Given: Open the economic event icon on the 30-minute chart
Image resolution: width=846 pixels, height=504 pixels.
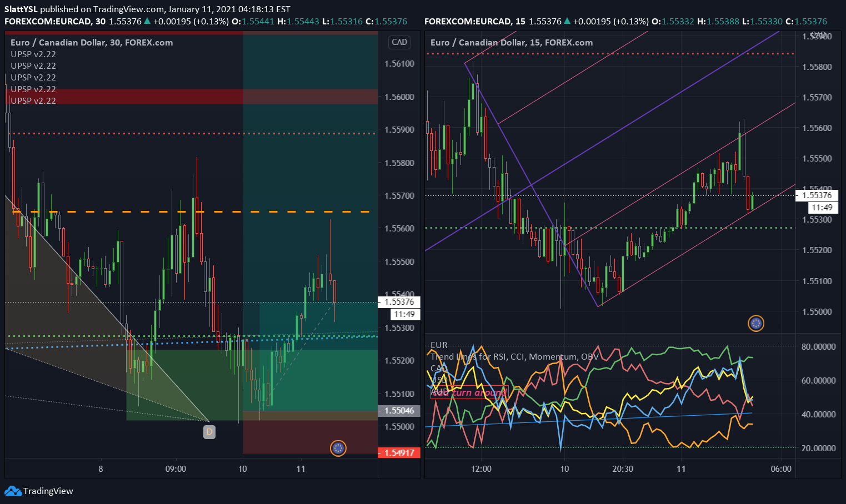Looking at the screenshot, I should 338,448.
